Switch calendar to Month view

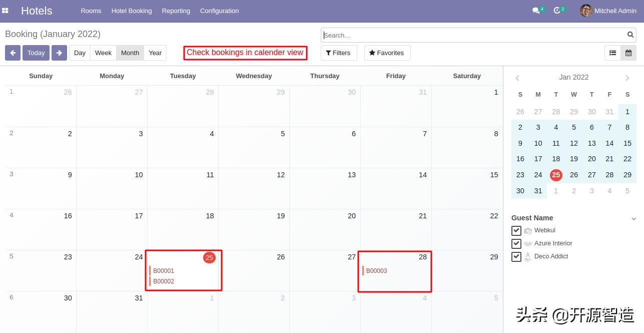click(130, 53)
